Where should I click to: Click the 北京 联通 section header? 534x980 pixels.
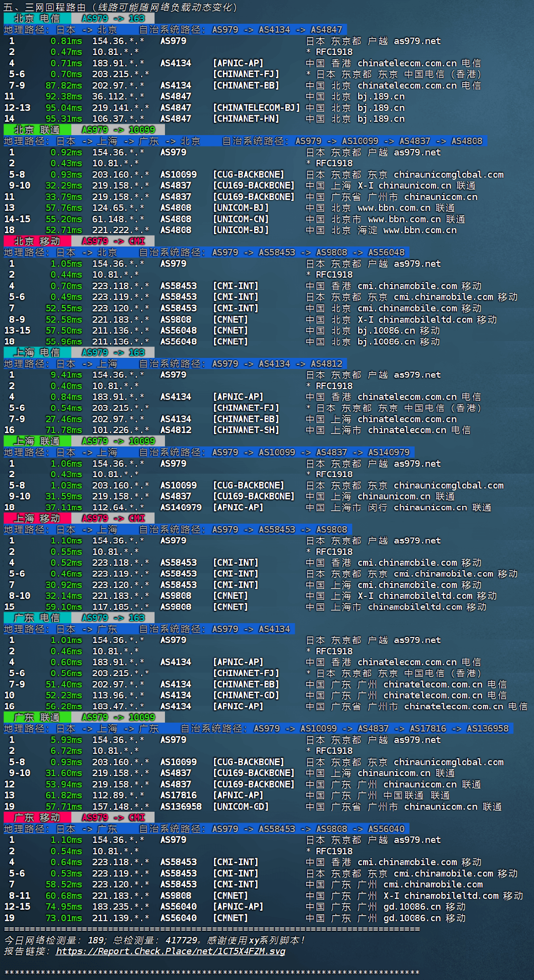tap(37, 130)
